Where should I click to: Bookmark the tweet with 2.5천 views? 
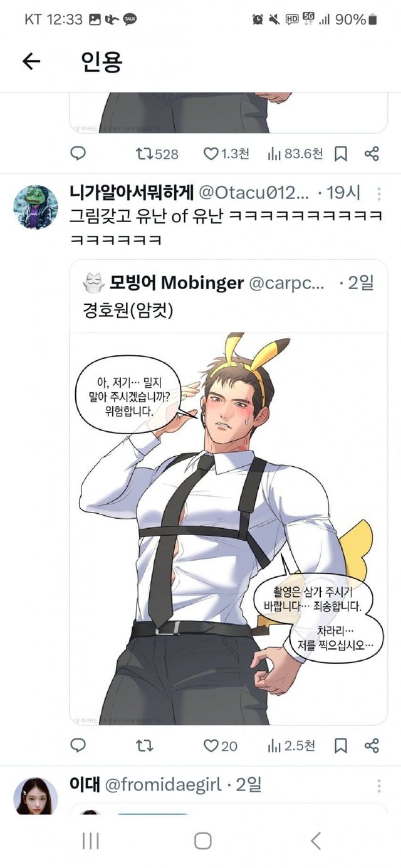coord(340,745)
